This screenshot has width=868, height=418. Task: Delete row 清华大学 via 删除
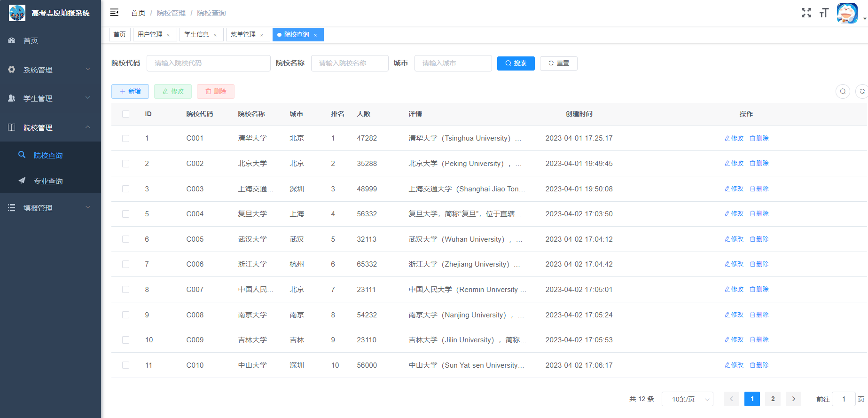tap(759, 138)
